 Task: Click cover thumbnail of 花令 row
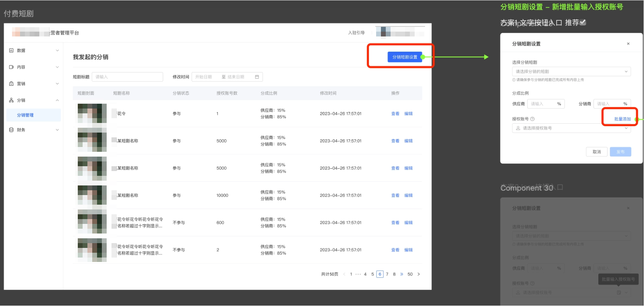coord(92,114)
